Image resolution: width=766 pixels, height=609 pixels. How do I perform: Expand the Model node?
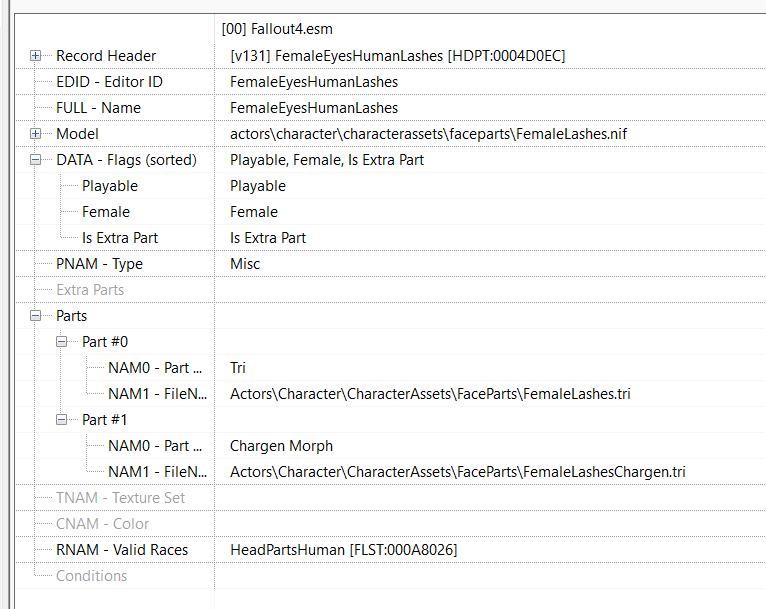click(35, 134)
